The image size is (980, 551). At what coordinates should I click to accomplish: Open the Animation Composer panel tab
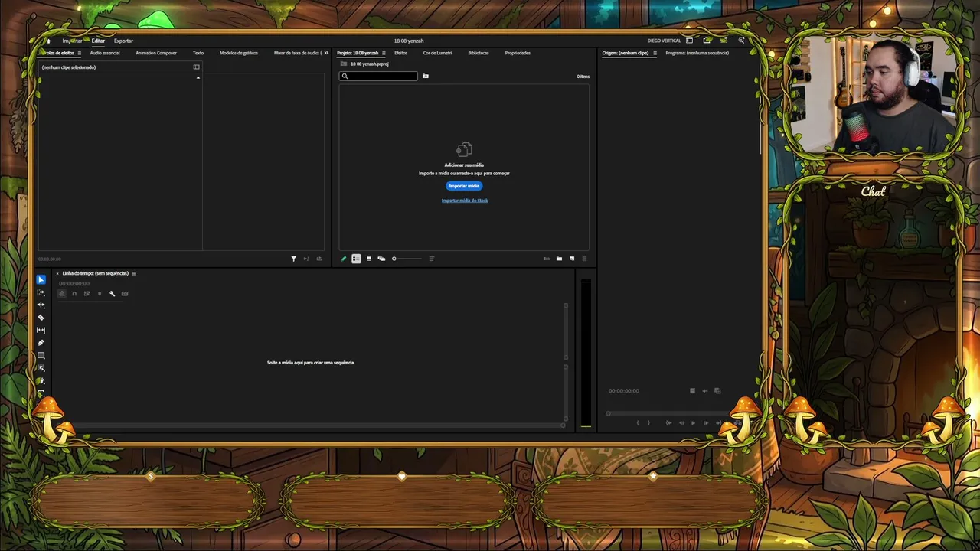156,53
